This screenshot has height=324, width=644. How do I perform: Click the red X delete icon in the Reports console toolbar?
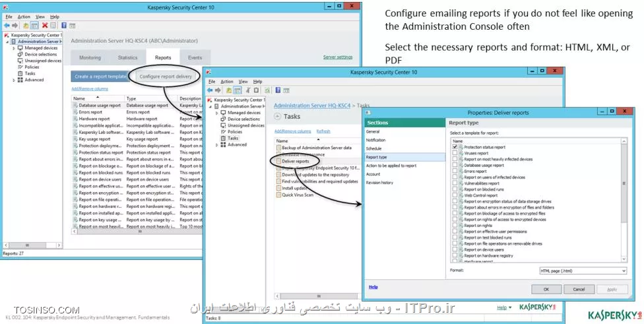click(x=45, y=26)
